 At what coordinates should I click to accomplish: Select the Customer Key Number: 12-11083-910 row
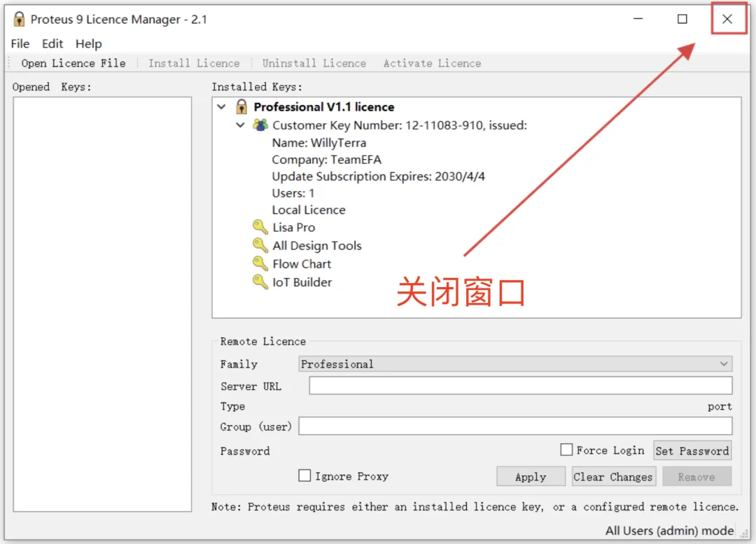tap(400, 125)
